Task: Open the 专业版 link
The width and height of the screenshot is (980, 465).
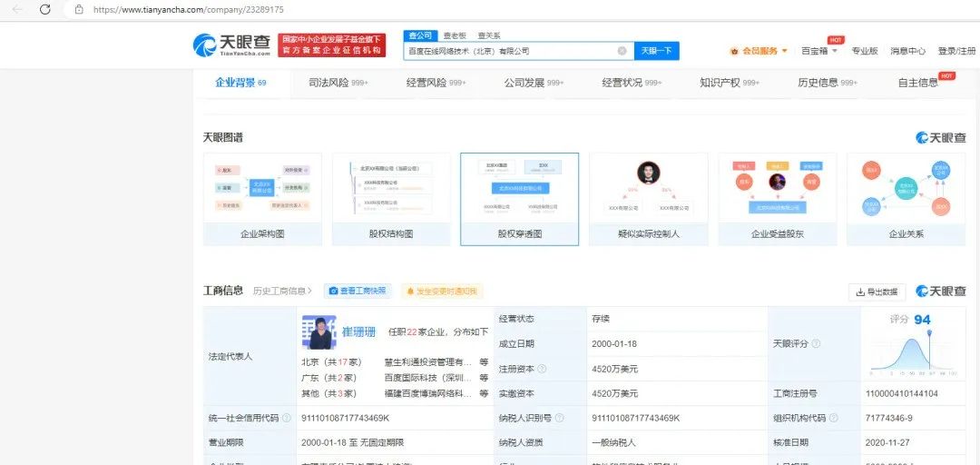Action: 865,52
